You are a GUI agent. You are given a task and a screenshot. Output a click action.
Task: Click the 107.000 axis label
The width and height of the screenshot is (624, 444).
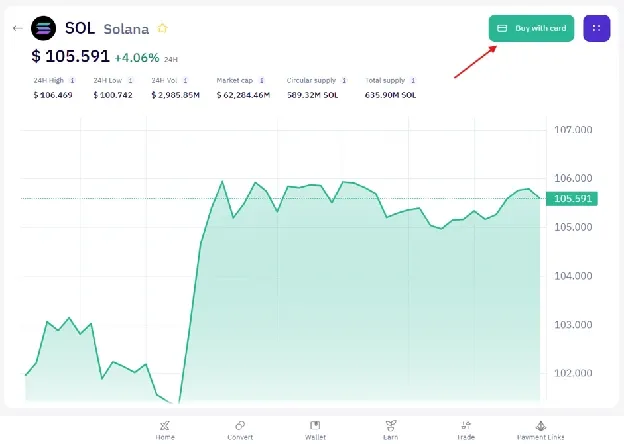pyautogui.click(x=573, y=130)
